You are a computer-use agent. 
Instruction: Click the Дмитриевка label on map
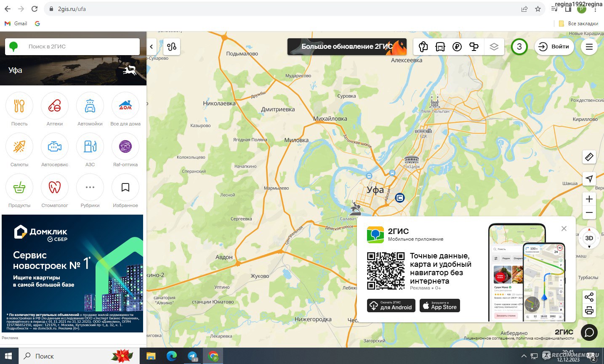pos(278,109)
